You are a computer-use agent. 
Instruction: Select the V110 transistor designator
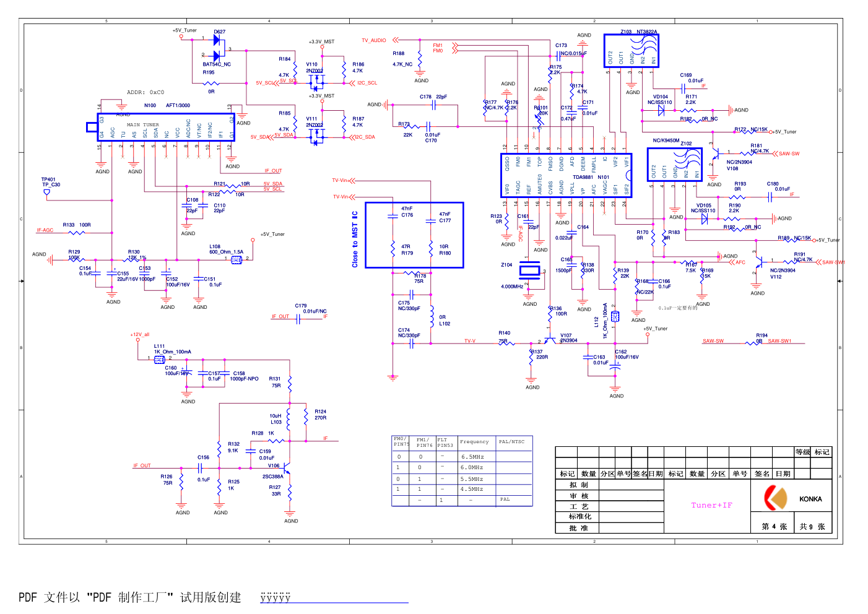pos(311,64)
